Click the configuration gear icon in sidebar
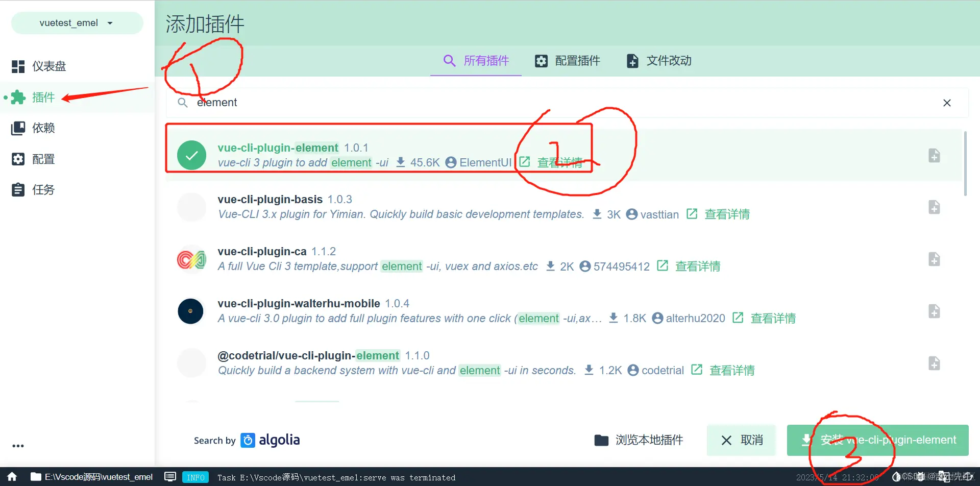This screenshot has width=980, height=486. [18, 159]
